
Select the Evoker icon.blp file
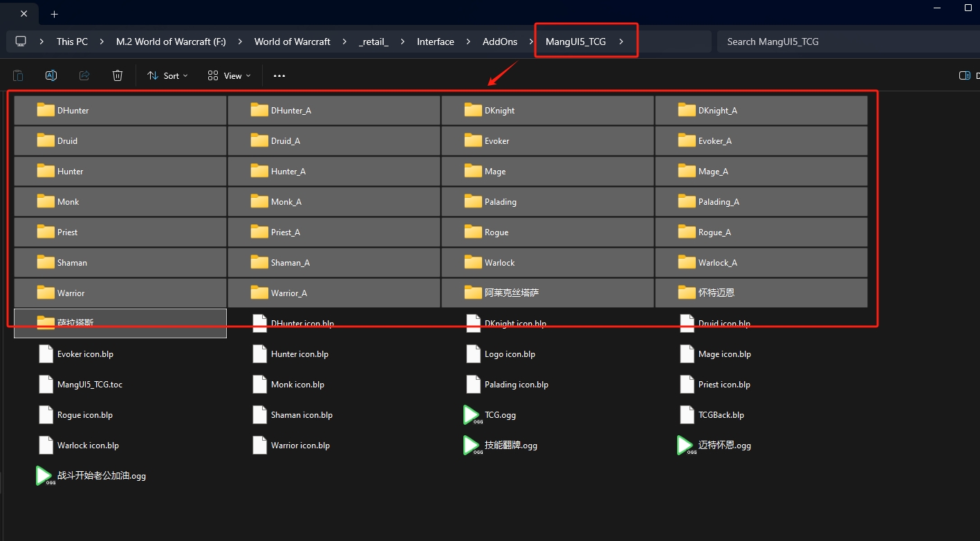point(120,354)
